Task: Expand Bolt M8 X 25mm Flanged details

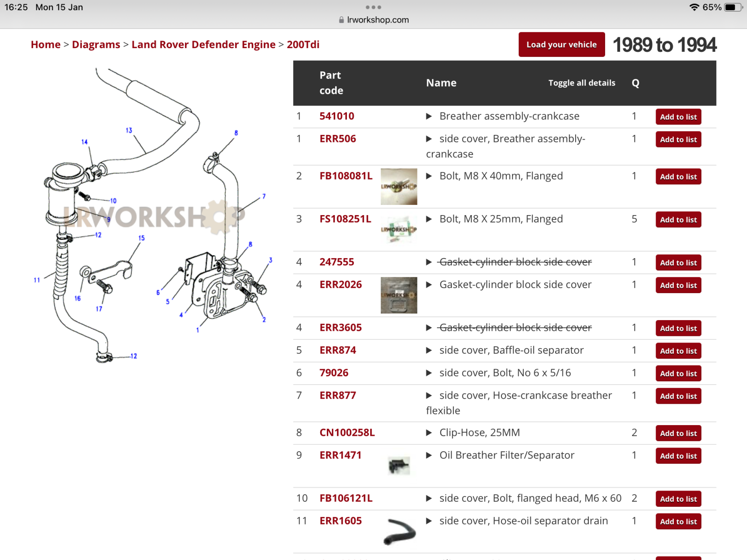Action: (x=429, y=219)
